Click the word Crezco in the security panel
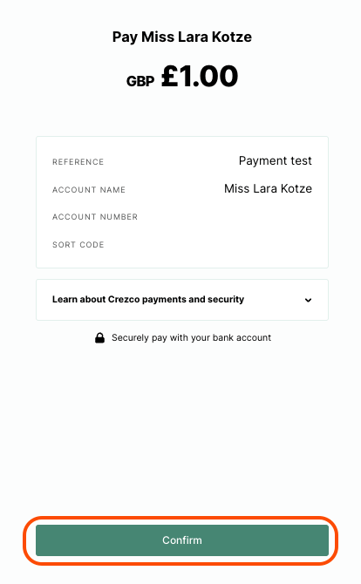This screenshot has height=584, width=361. (x=124, y=299)
